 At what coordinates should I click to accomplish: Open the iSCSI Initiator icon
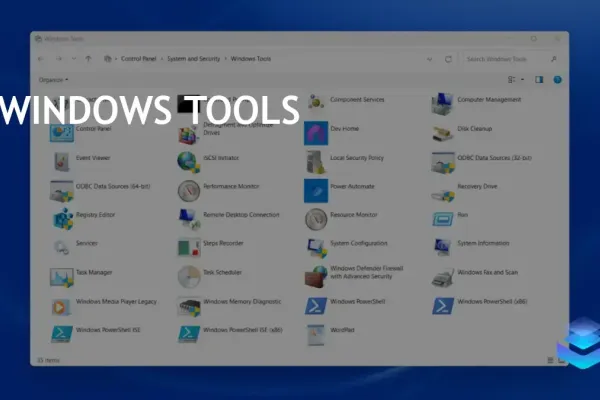(x=188, y=162)
